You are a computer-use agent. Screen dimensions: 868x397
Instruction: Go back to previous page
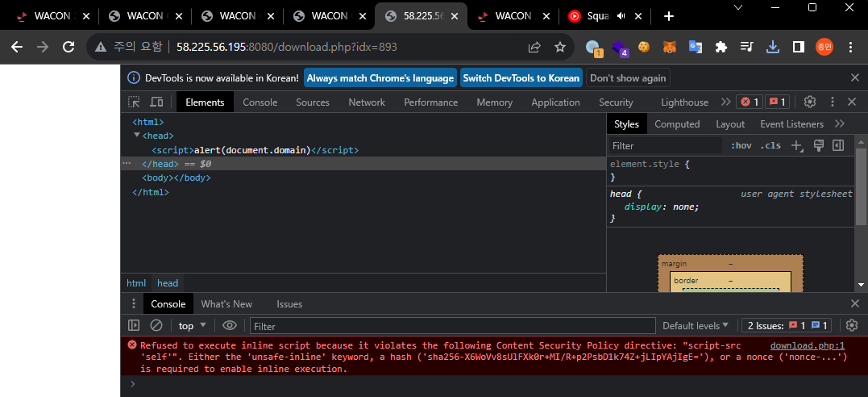pyautogui.click(x=17, y=47)
